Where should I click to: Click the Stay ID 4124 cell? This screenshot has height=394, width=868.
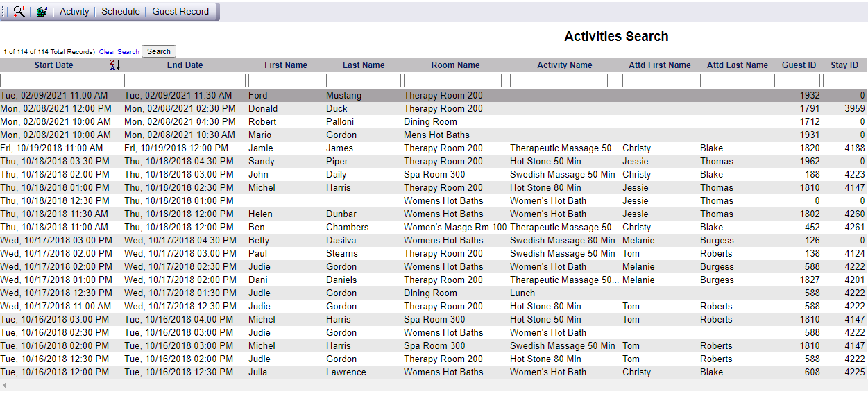[855, 253]
